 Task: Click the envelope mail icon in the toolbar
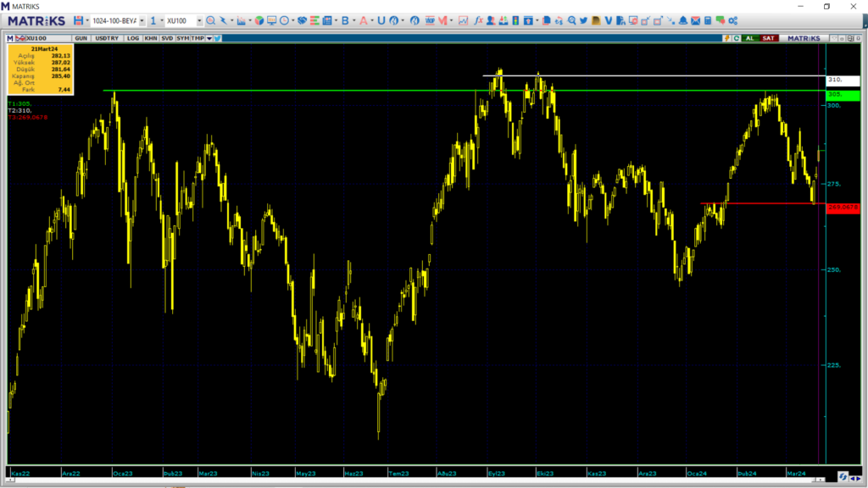click(x=696, y=20)
